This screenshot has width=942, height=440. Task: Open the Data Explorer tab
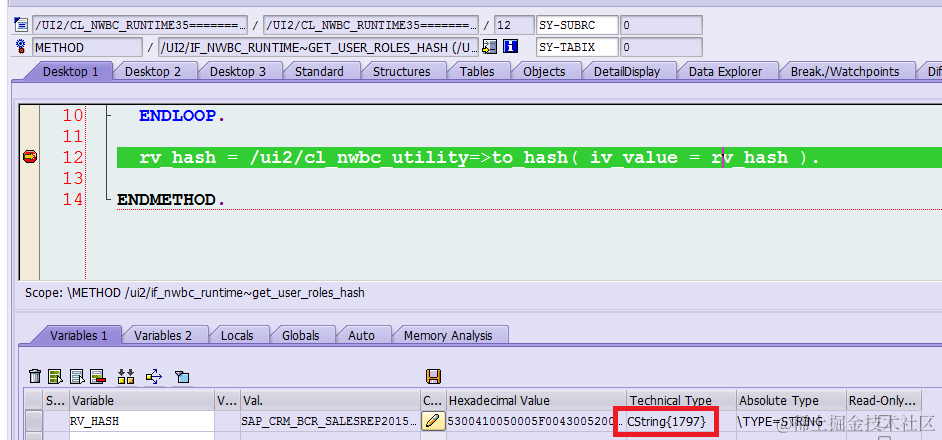click(x=725, y=72)
